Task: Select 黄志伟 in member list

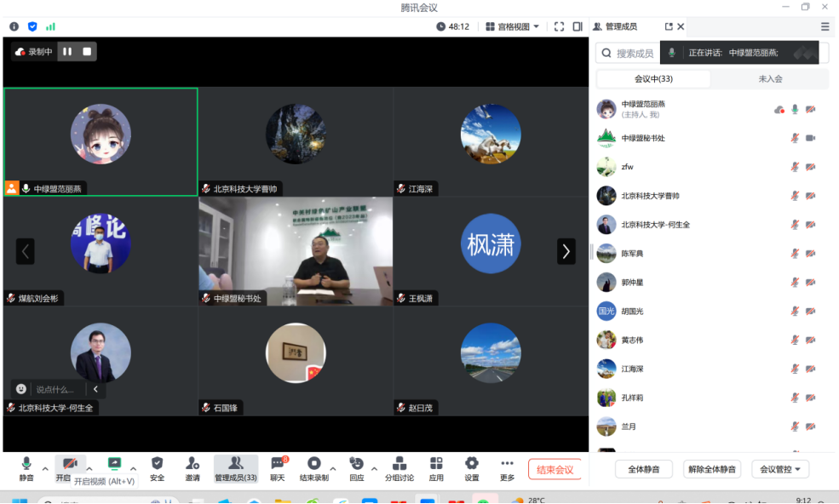Action: coord(711,341)
